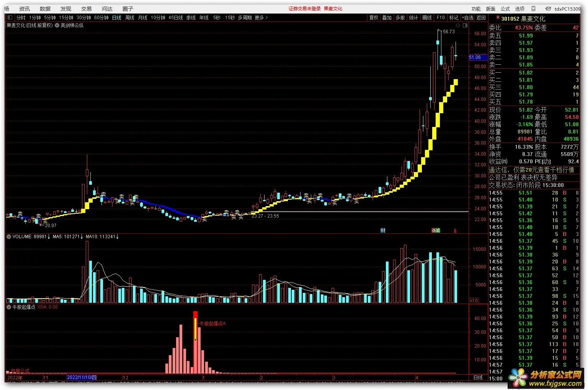The height and width of the screenshot is (390, 588).
Task: Click the 卖五 51.99 order row
Action: (534, 36)
